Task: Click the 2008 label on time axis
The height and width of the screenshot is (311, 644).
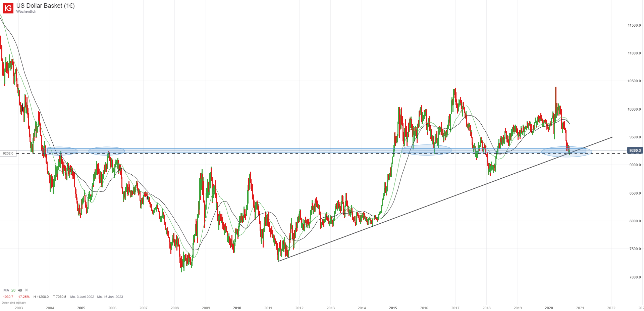Action: pos(174,308)
